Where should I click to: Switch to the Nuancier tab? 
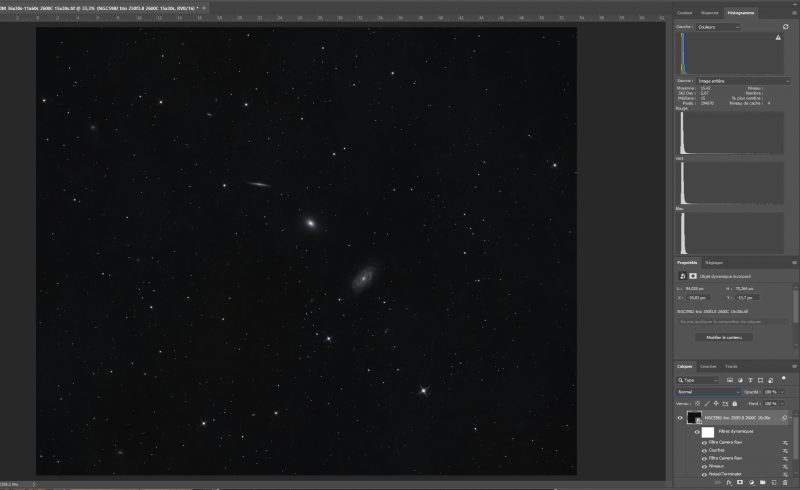(x=710, y=13)
